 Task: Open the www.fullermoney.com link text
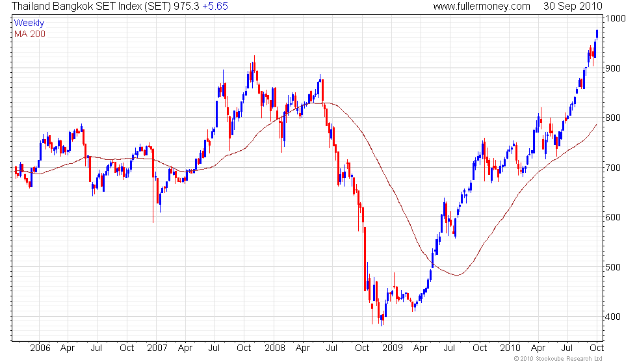(482, 6)
